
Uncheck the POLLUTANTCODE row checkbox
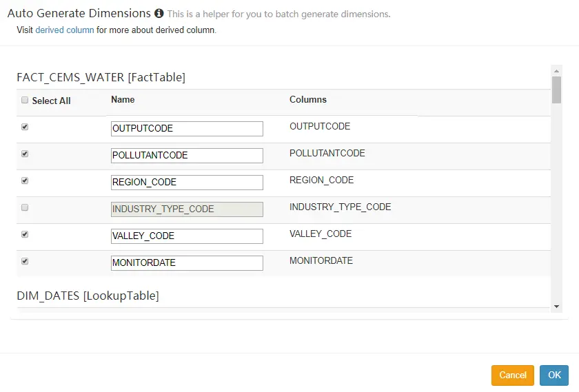[x=26, y=154]
